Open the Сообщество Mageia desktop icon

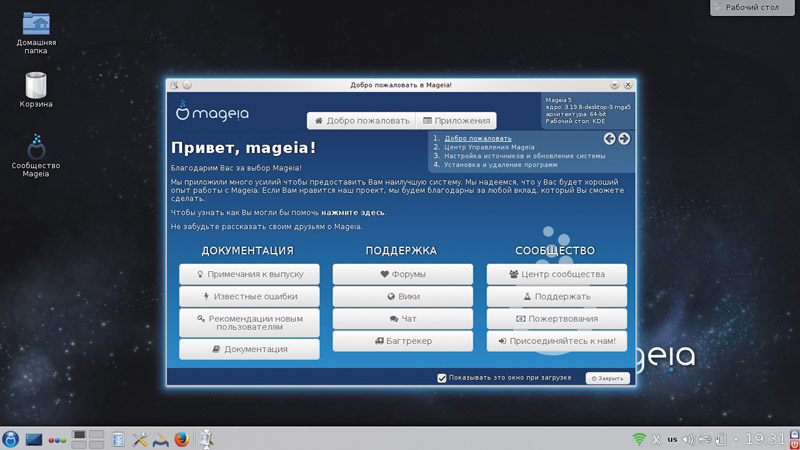(36, 156)
